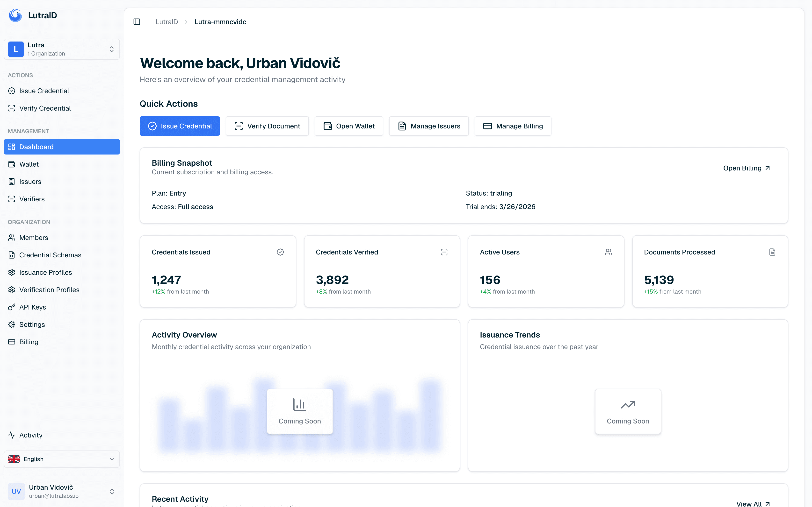Go to Credential Schemas in the sidebar

(x=50, y=255)
